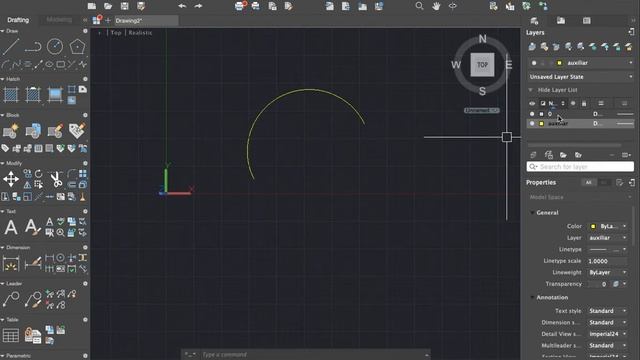Click the Undo arrow in toolbar
Screen dimensions: 640x360
tap(182, 6)
